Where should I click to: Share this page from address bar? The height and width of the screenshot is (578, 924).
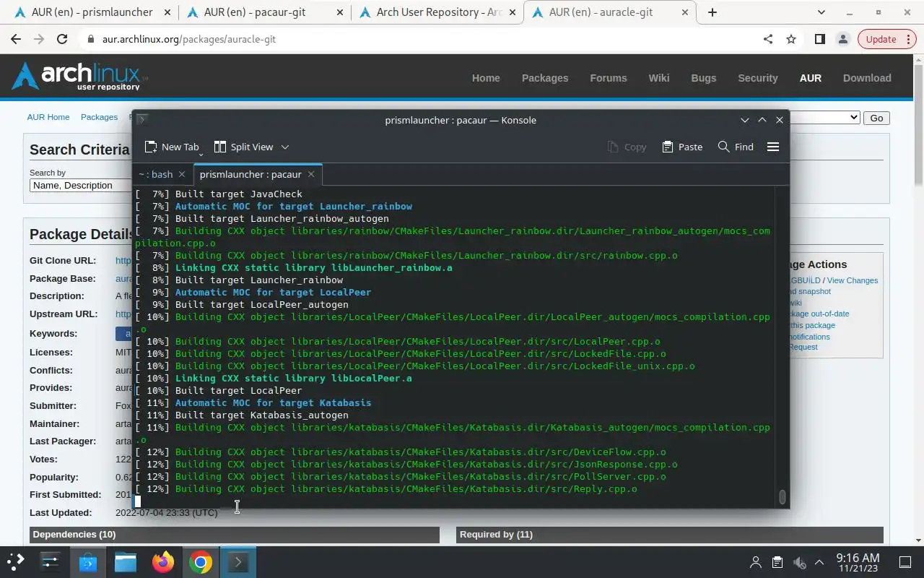[x=767, y=40]
